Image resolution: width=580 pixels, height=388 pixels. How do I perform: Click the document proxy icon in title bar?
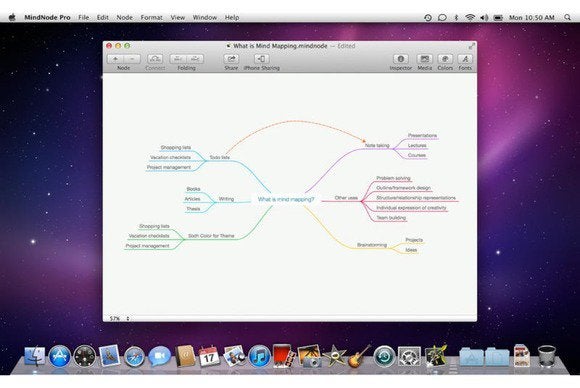coord(228,46)
